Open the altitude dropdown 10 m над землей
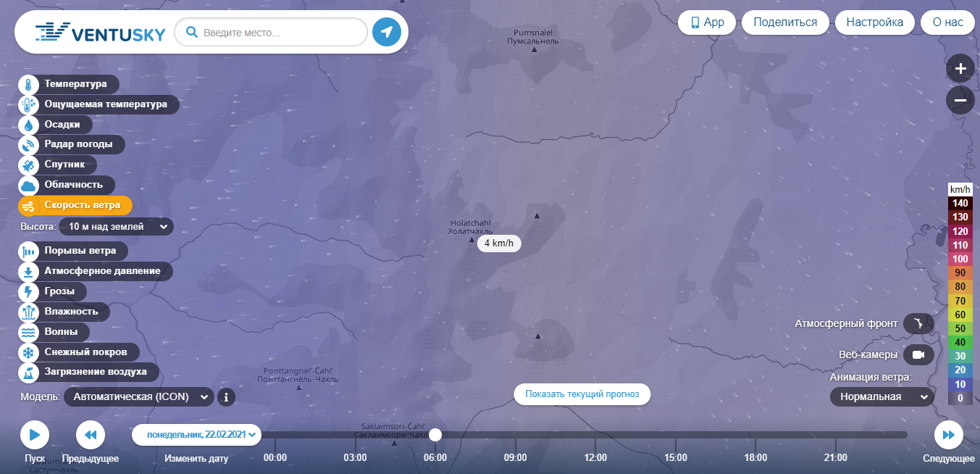Screen dimensions: 980x474 (116, 227)
